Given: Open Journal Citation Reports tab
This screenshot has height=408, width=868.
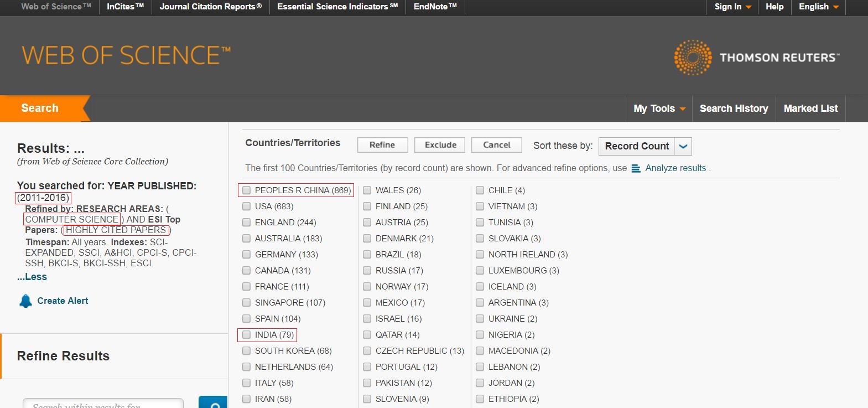Looking at the screenshot, I should 211,7.
